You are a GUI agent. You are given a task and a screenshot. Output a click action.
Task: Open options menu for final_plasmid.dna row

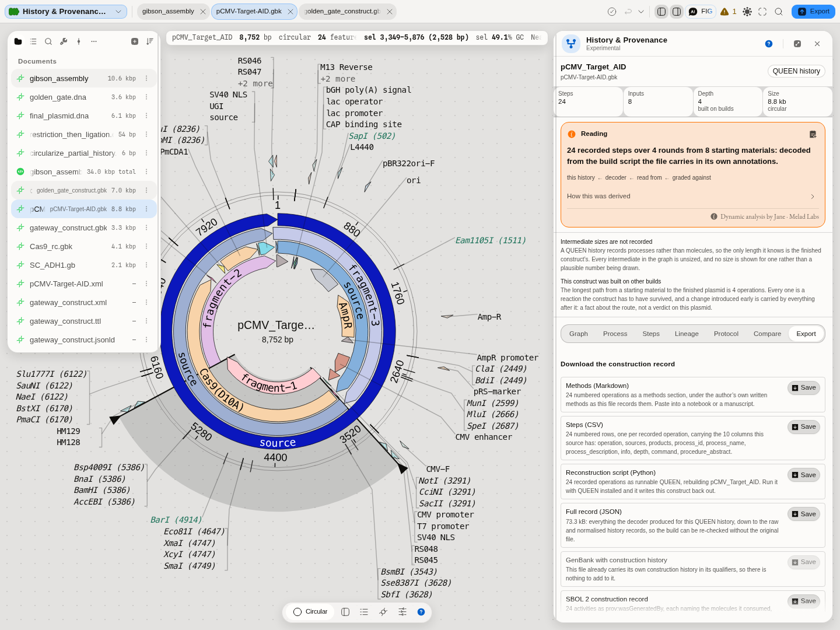coord(146,116)
